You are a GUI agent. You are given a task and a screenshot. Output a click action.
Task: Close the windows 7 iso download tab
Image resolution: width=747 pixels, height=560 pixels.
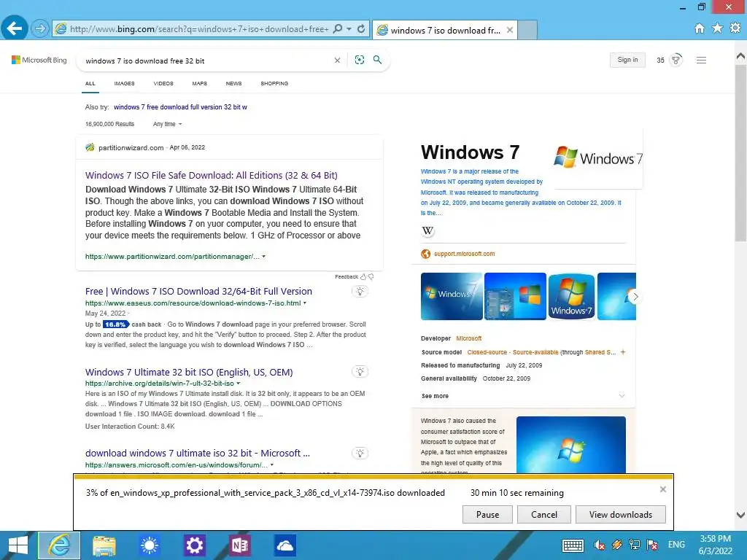510,30
